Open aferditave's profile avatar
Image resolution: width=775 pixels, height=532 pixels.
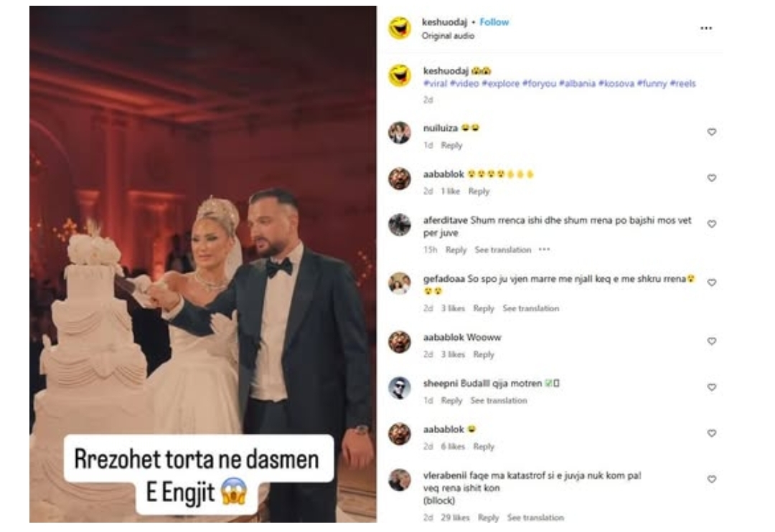tap(400, 224)
